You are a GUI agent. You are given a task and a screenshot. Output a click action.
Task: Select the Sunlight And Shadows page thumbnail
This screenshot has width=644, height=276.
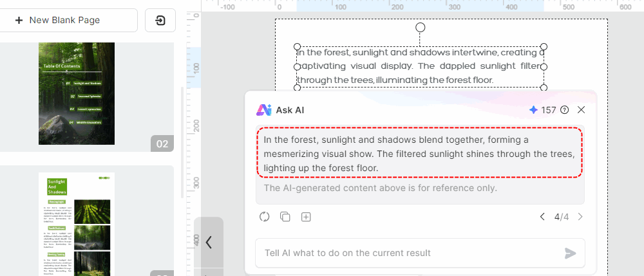[x=77, y=224]
